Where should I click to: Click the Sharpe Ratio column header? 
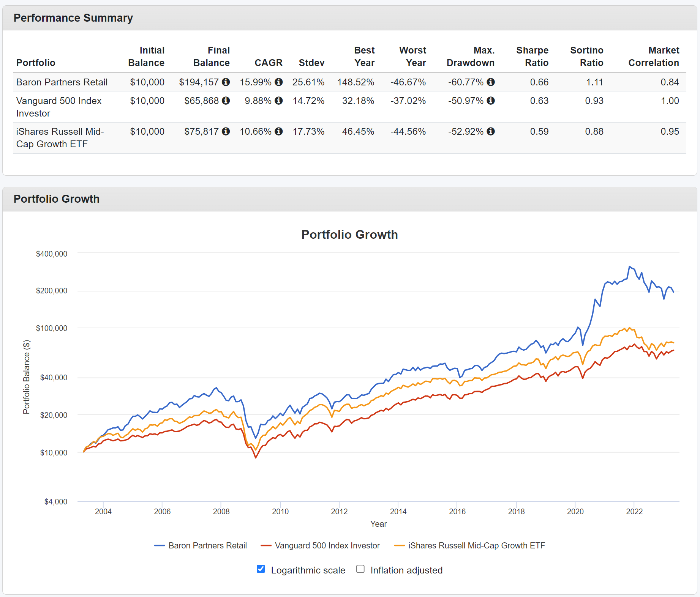[x=532, y=56]
